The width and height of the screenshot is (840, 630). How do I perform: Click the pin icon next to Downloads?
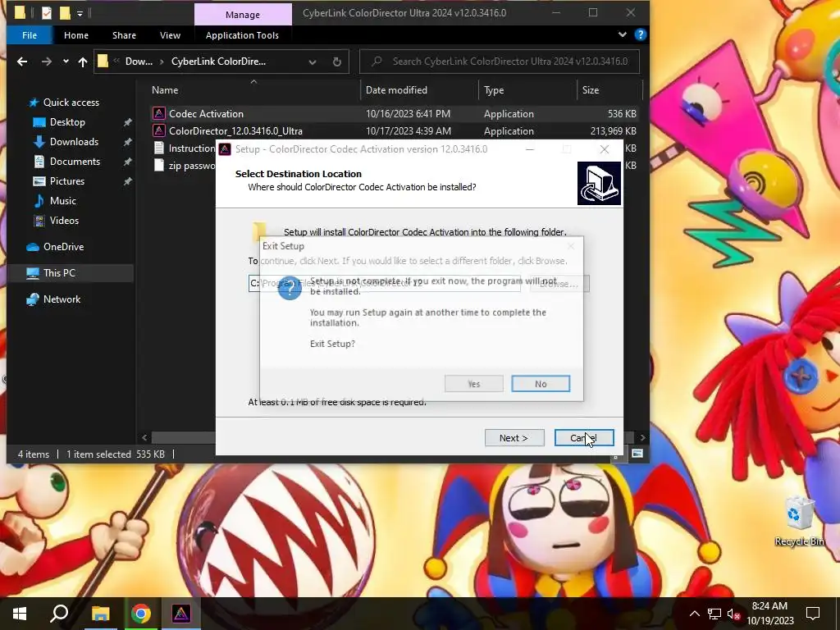tap(127, 142)
